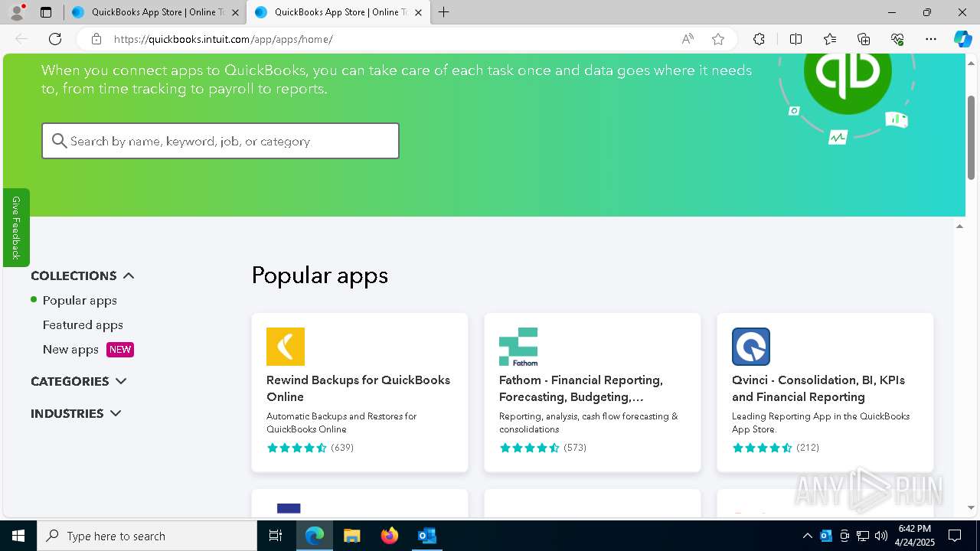
Task: Click taskbar search box
Action: 147,536
